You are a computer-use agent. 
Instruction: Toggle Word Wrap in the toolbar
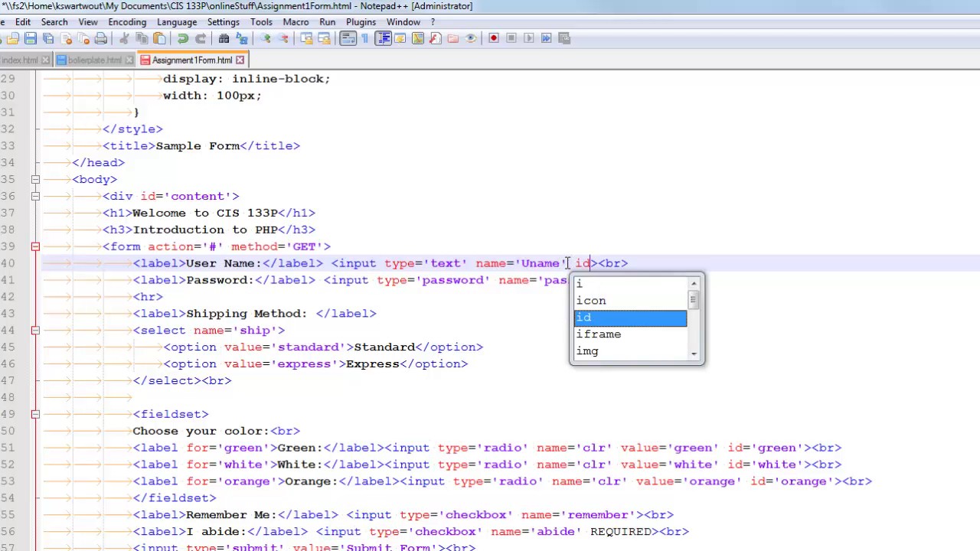348,38
